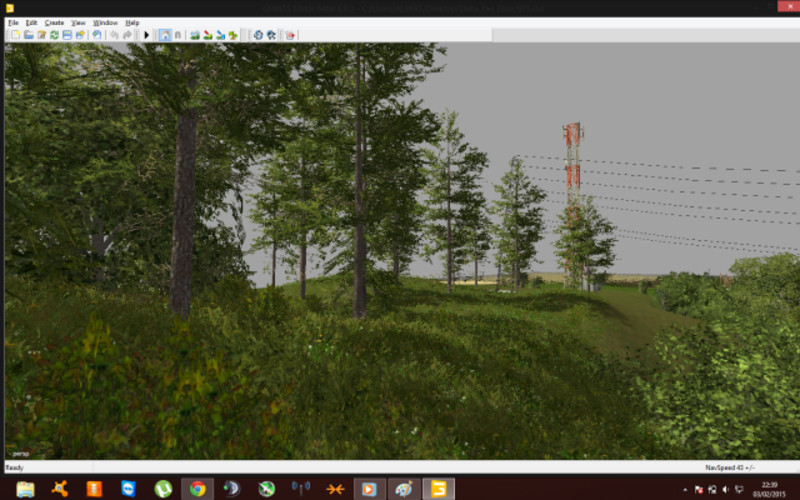800x500 pixels.
Task: Open the File menu
Action: click(x=13, y=22)
